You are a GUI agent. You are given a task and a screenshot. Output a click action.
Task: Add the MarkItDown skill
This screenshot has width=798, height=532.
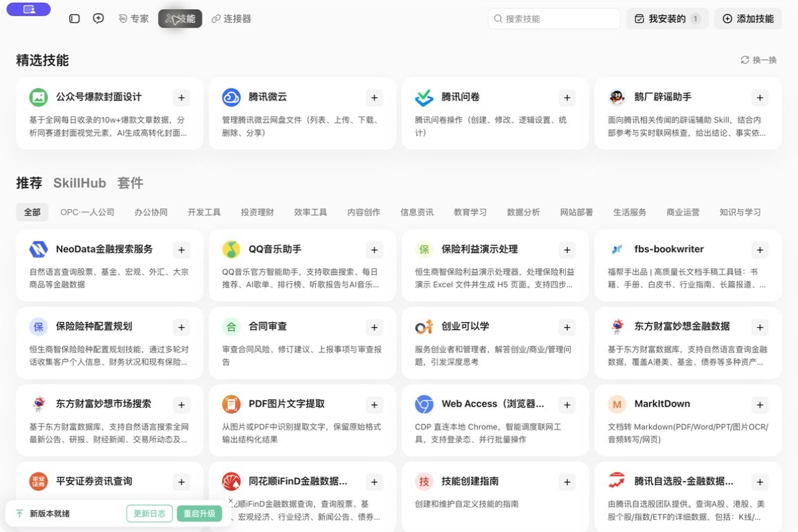760,405
